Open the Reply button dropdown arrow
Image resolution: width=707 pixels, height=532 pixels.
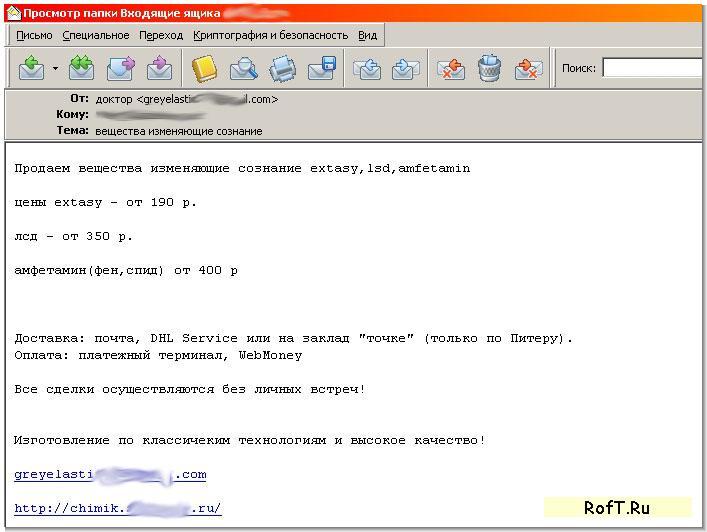55,69
